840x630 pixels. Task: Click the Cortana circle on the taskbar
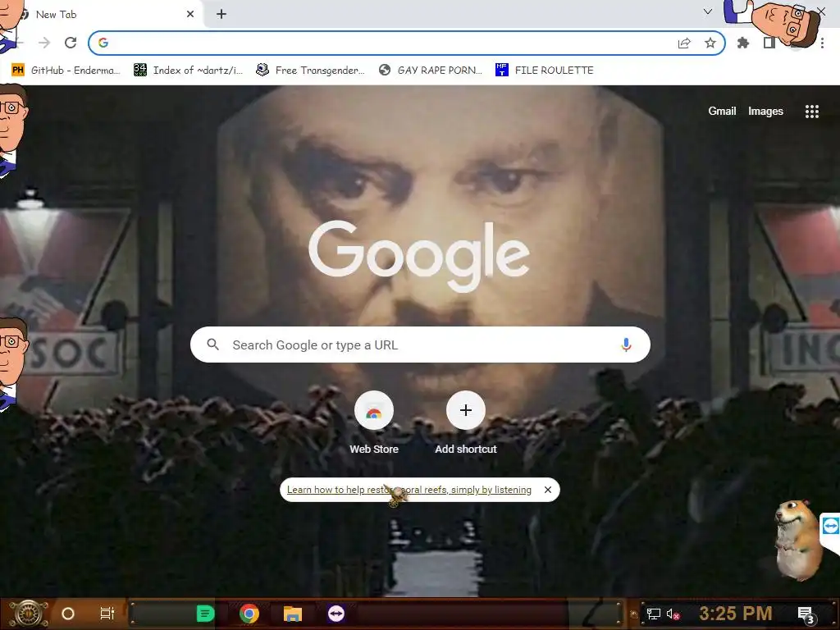click(x=68, y=614)
